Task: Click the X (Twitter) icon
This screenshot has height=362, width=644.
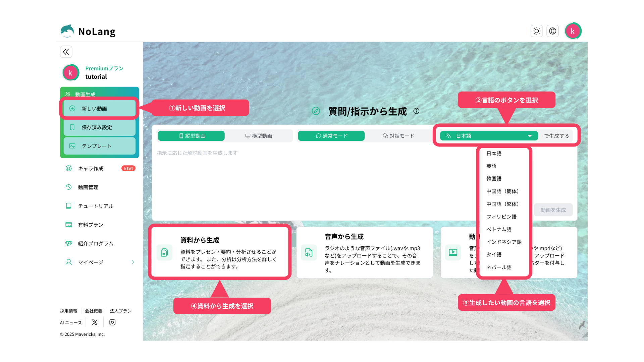Action: click(x=95, y=322)
